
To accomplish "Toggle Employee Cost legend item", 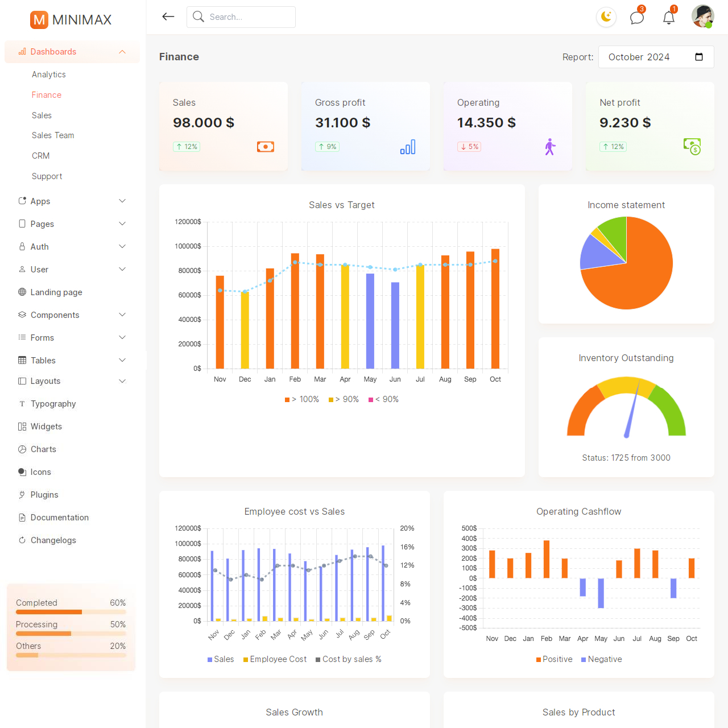I will tap(275, 659).
